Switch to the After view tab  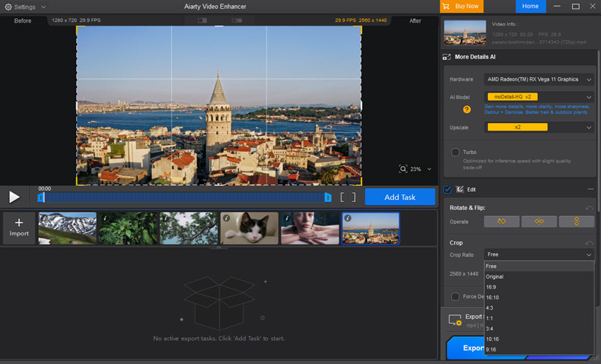point(415,20)
